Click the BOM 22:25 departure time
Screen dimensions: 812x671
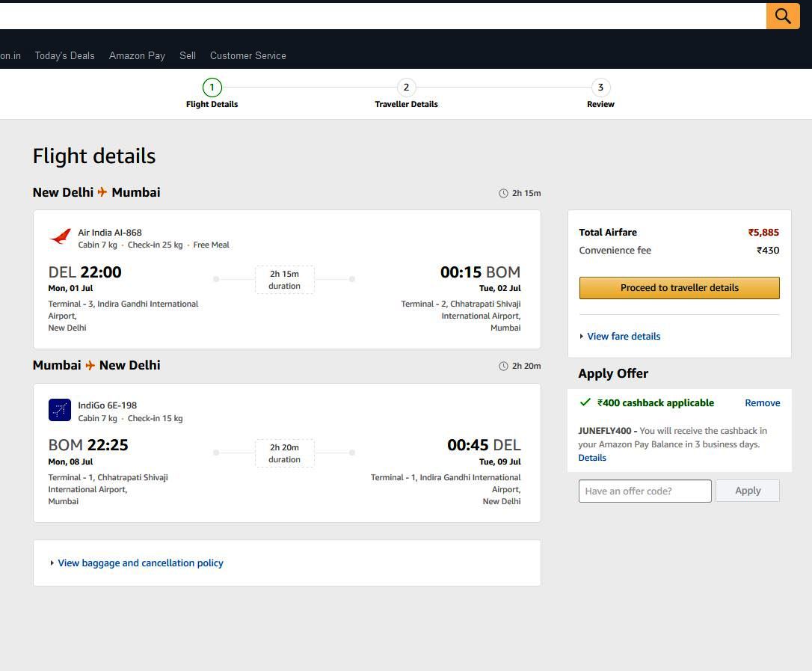pyautogui.click(x=88, y=445)
